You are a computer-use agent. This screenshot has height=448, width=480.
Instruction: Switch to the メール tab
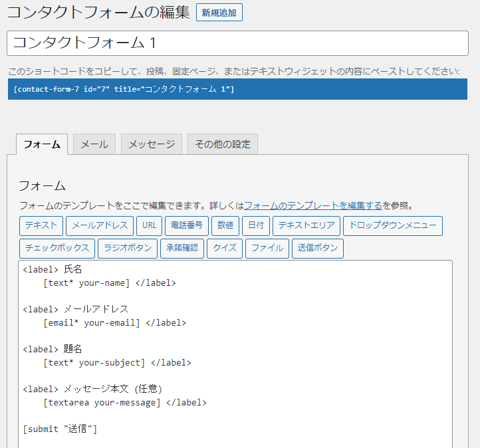(x=94, y=144)
